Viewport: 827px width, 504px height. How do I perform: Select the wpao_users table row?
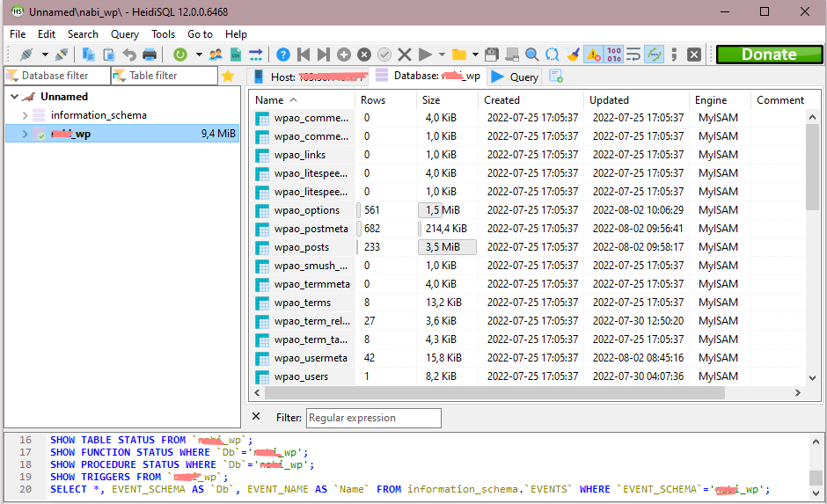tap(527, 376)
